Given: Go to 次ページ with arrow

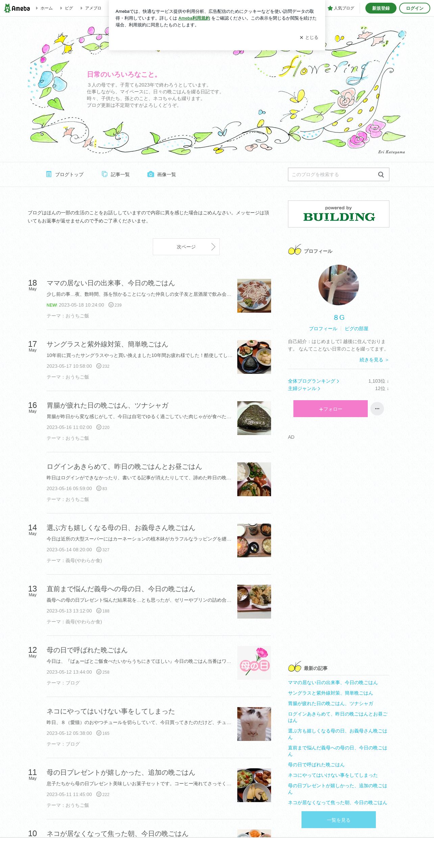Looking at the screenshot, I should click(x=186, y=247).
